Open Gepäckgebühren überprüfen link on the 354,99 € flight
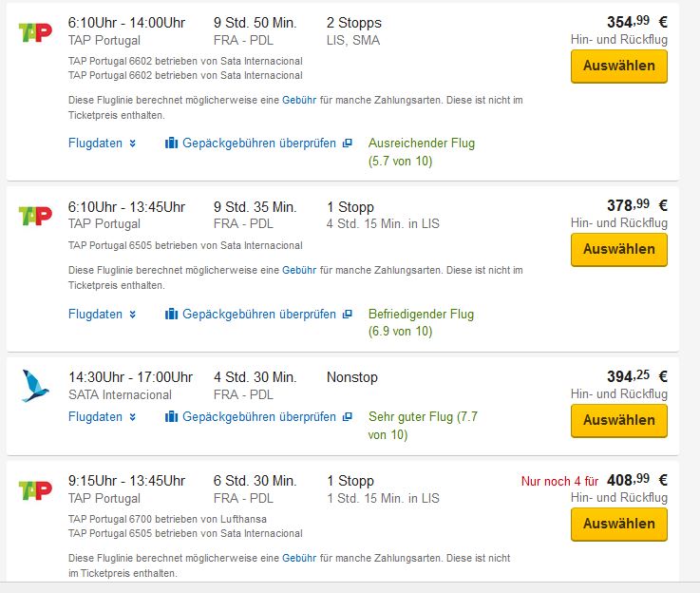The height and width of the screenshot is (593, 700). 259,143
